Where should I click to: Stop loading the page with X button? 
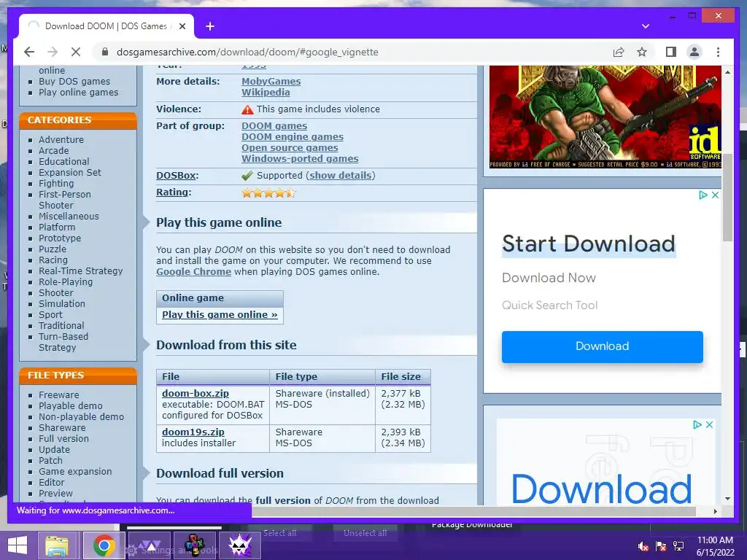(76, 52)
